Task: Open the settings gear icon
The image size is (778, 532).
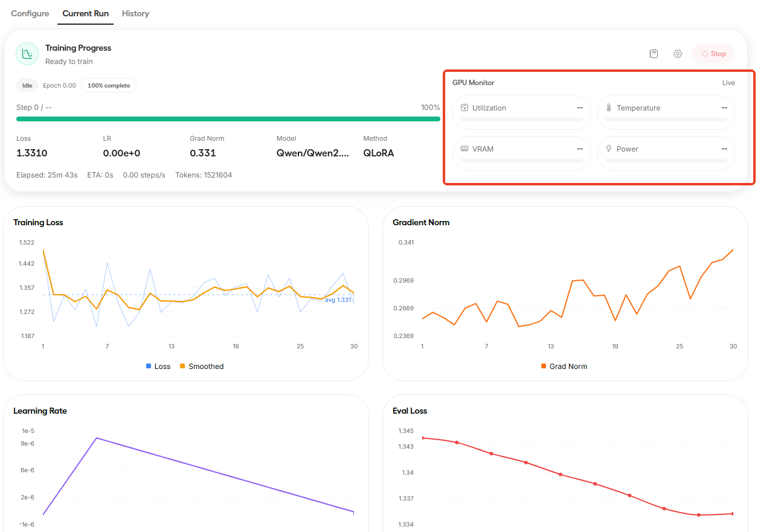Action: (678, 54)
